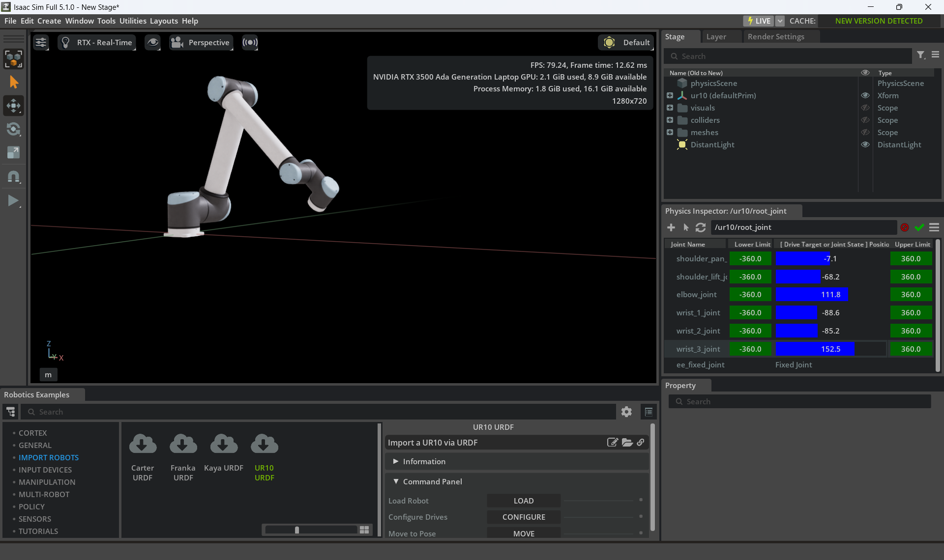Image resolution: width=944 pixels, height=560 pixels.
Task: Click the refresh icon in Physics Inspector
Action: (x=701, y=227)
